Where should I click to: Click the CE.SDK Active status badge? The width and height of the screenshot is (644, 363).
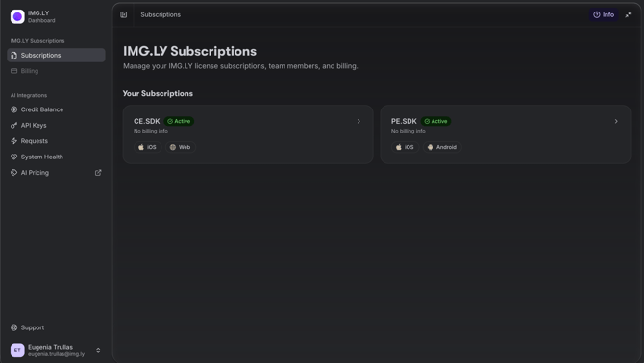(179, 121)
